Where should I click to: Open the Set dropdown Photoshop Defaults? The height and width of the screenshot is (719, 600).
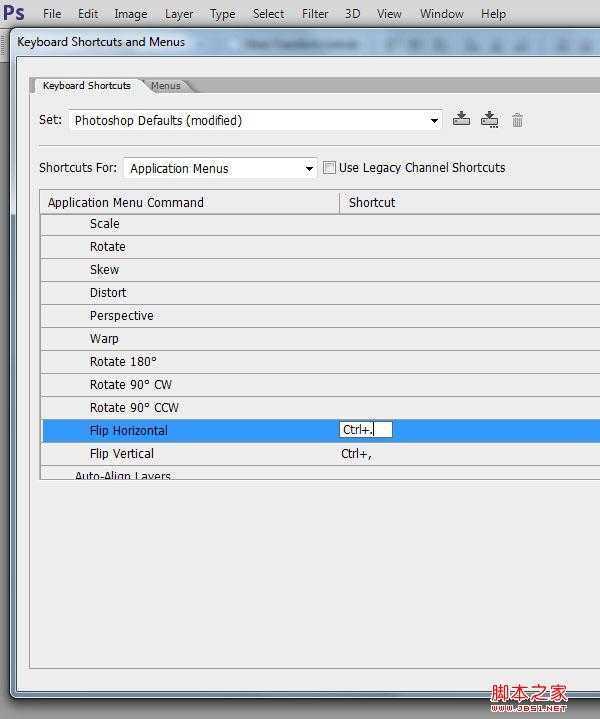256,121
